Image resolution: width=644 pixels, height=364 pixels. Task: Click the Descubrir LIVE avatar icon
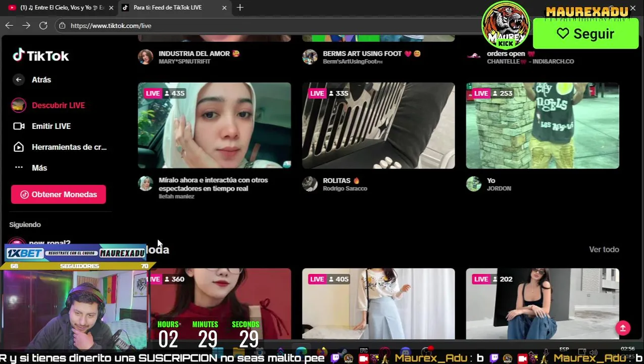(x=19, y=105)
